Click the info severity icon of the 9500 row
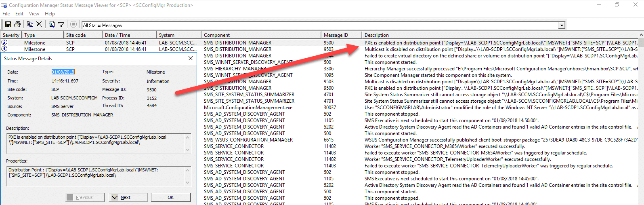644x205 pixels. tap(4, 42)
